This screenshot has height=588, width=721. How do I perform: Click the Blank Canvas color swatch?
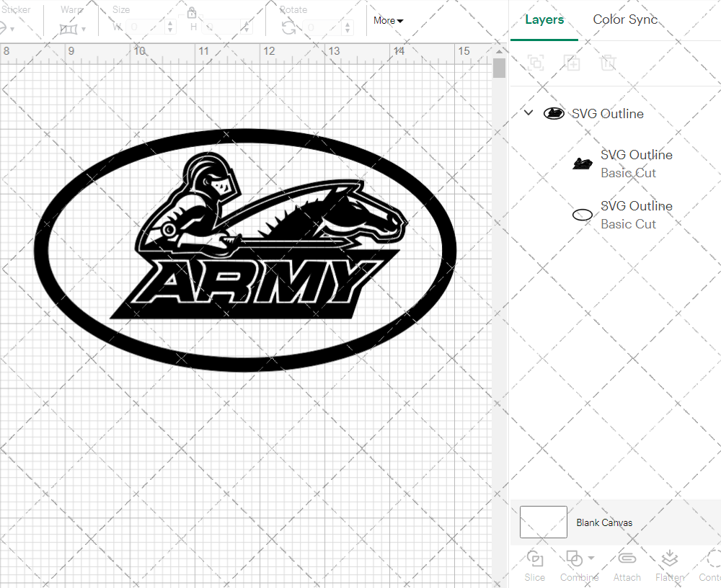543,522
